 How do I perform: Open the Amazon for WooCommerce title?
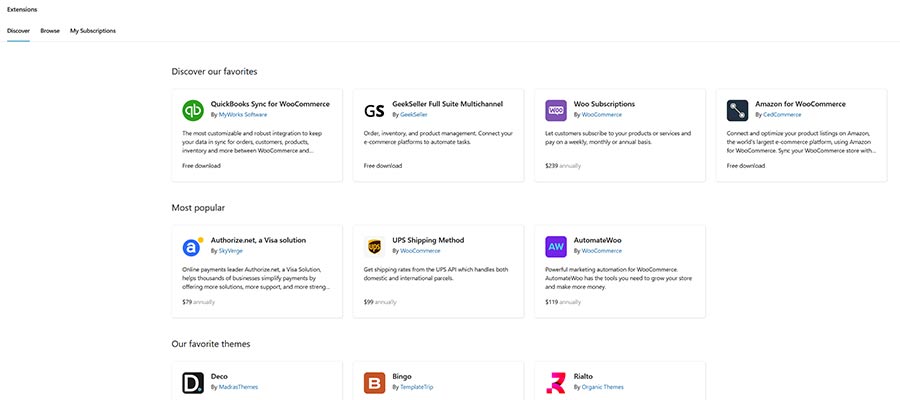[800, 104]
